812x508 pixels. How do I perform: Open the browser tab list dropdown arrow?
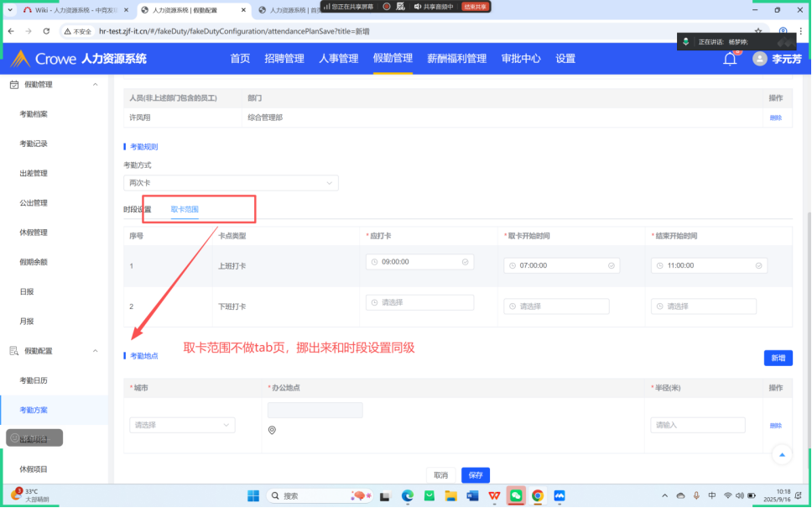[x=10, y=10]
